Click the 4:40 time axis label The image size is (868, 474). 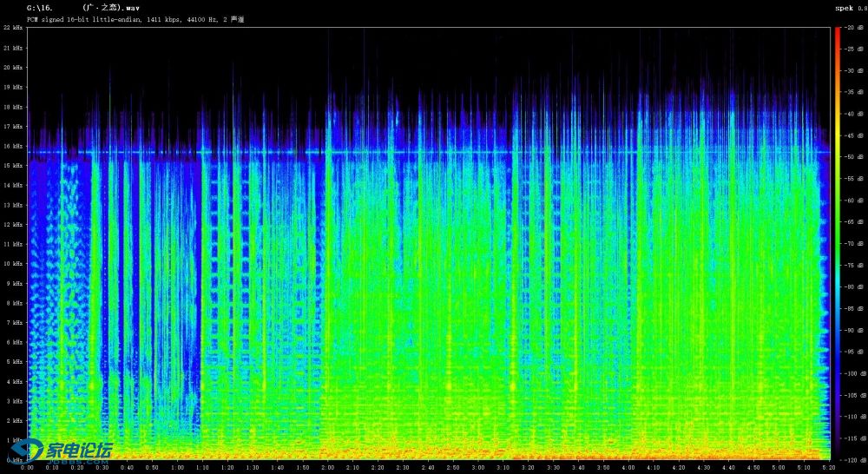tap(730, 468)
